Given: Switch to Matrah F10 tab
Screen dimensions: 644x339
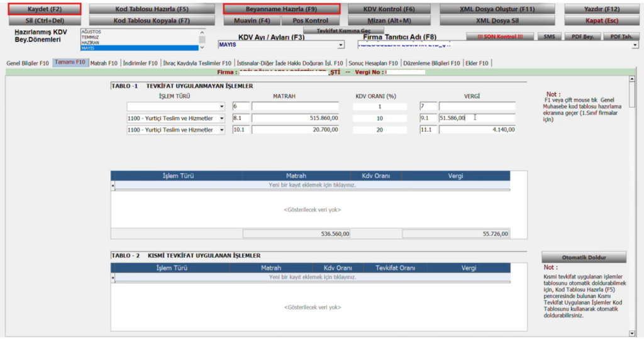Looking at the screenshot, I should (104, 64).
